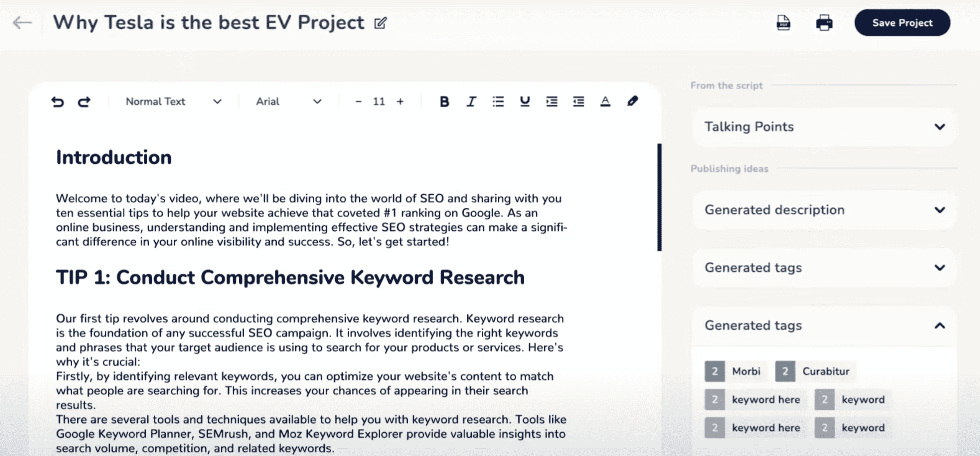Open the text color picker
Screen dimensions: 980x456
pyautogui.click(x=605, y=102)
